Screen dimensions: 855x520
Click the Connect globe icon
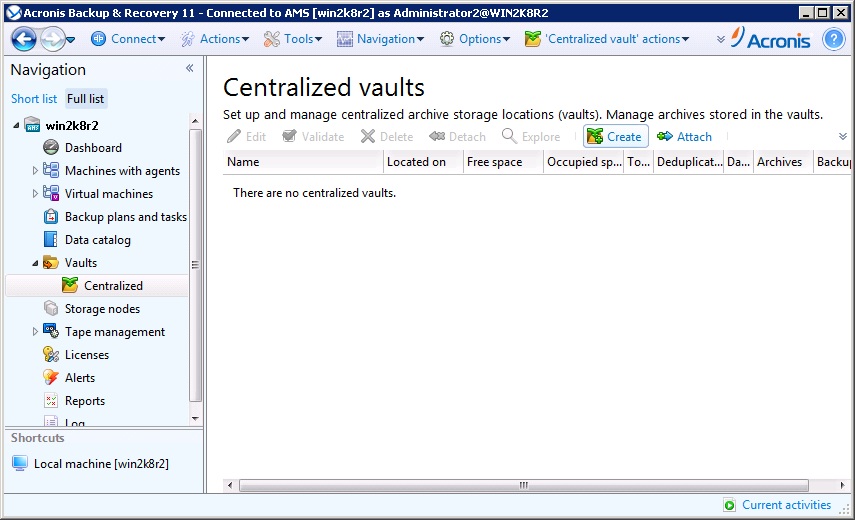click(98, 39)
